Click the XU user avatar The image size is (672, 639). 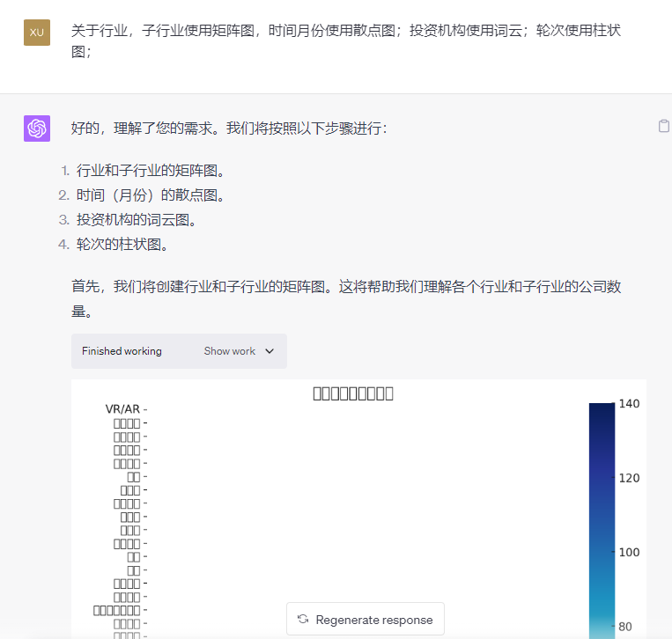point(37,33)
